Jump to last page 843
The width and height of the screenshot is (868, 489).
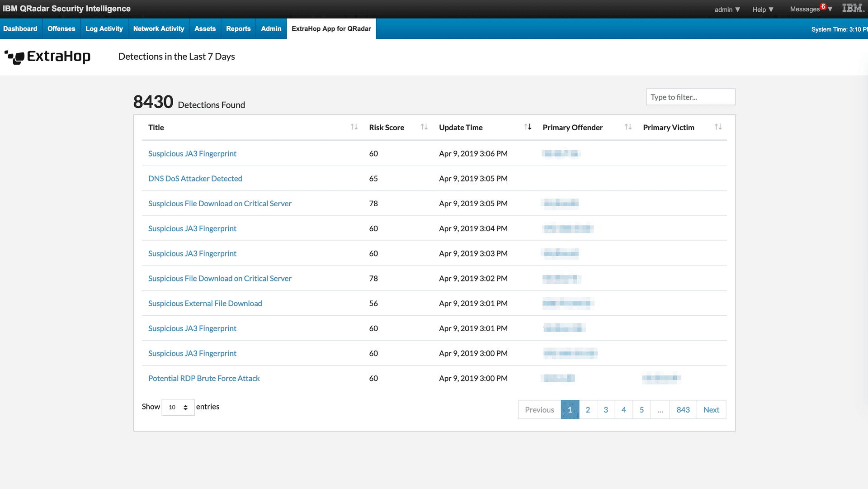[683, 409]
